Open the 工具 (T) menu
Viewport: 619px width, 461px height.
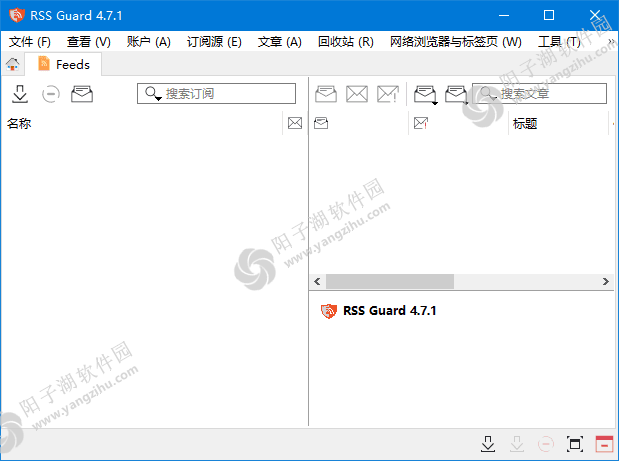[559, 41]
